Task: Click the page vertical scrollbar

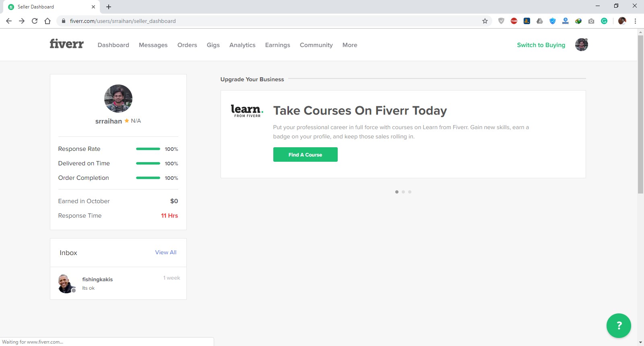Action: pyautogui.click(x=640, y=114)
